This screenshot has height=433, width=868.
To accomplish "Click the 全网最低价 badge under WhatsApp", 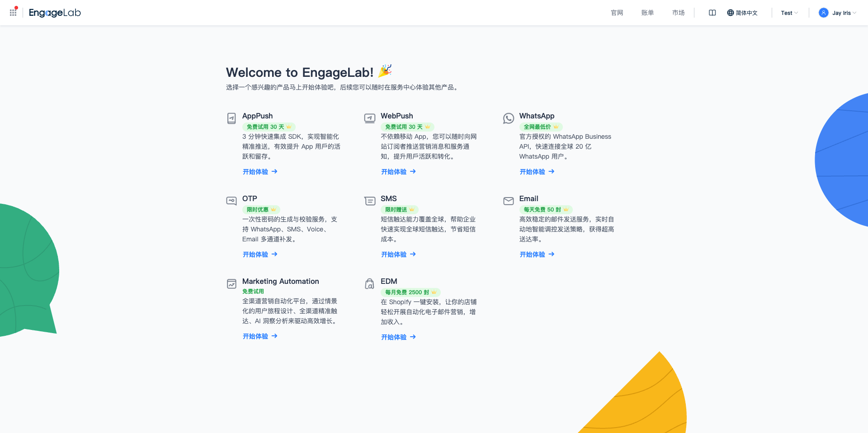I will (x=541, y=127).
